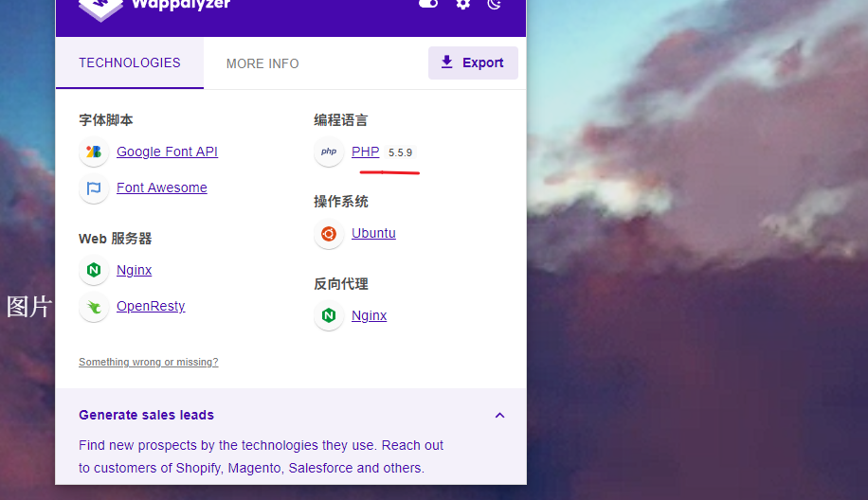The image size is (868, 500).
Task: Click the Export button
Action: pos(473,62)
